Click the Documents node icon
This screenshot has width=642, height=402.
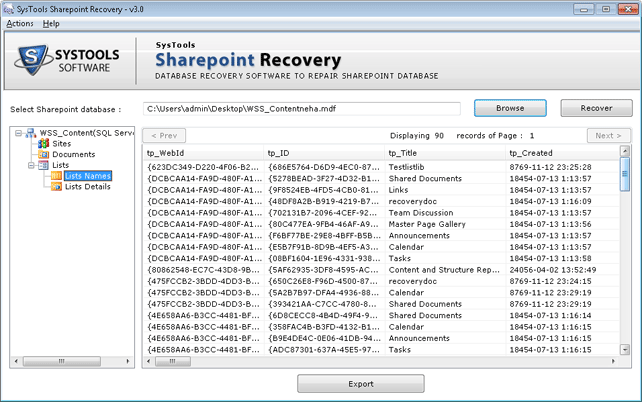coord(43,154)
